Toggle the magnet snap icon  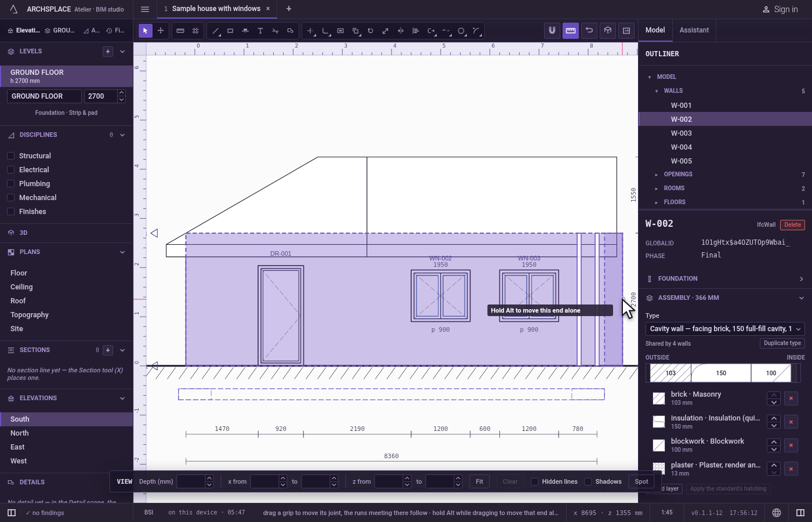[x=552, y=31]
